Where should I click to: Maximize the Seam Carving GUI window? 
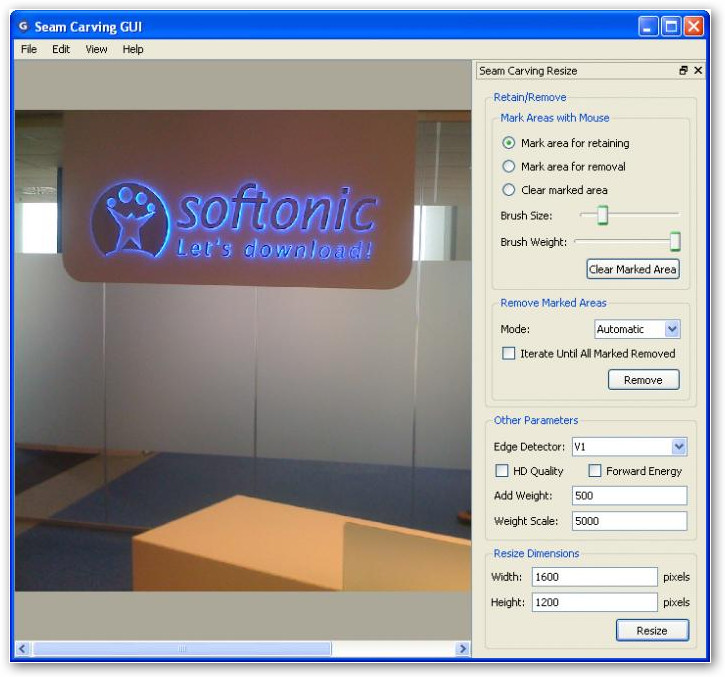pyautogui.click(x=671, y=26)
